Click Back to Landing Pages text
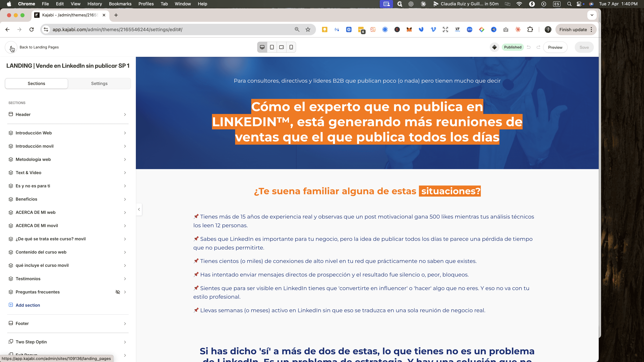This screenshot has height=362, width=644. [39, 47]
